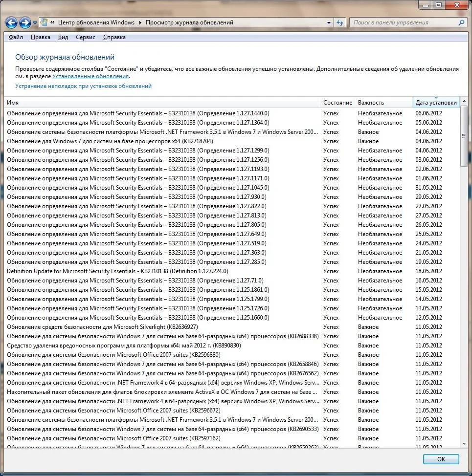Select update with definition 1.127.649.0
472x476 pixels.
tap(232, 234)
